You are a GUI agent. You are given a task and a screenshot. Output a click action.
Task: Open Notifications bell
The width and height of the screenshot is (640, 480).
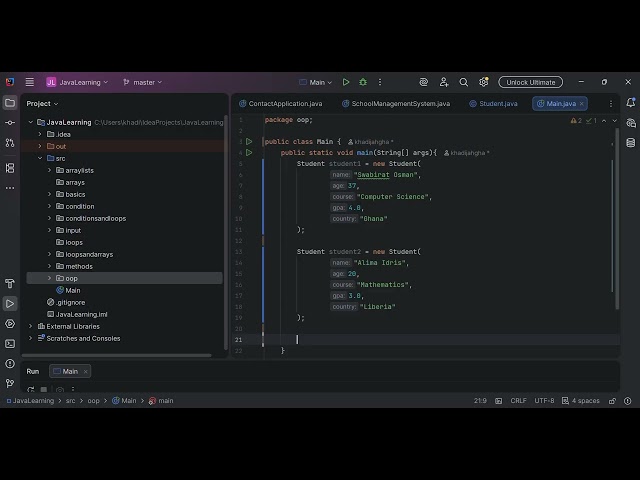pos(631,103)
